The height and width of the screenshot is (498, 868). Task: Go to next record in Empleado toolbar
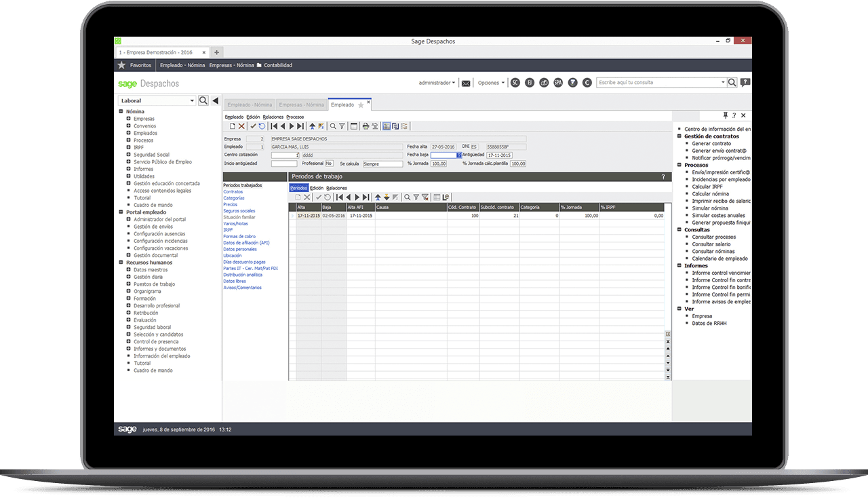[x=292, y=126]
